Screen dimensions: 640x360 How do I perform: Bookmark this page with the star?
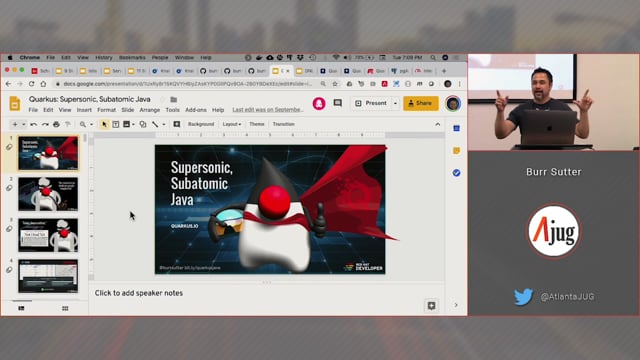(x=335, y=84)
